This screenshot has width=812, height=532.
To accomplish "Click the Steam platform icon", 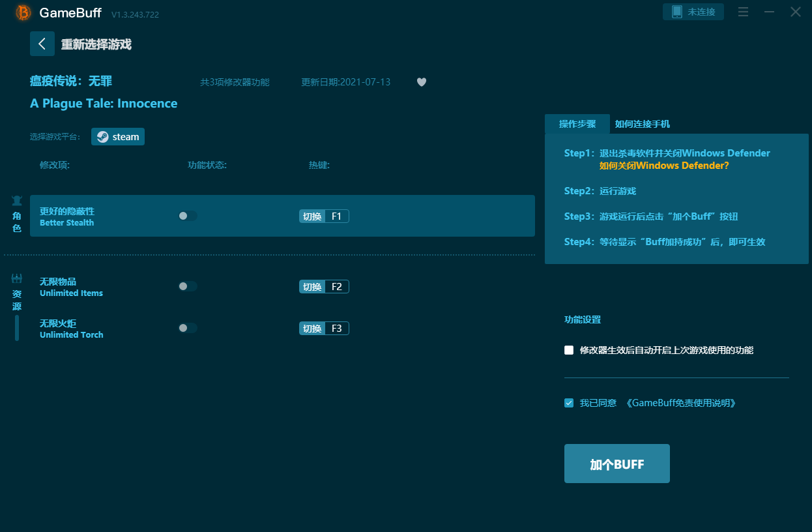I will coord(103,137).
